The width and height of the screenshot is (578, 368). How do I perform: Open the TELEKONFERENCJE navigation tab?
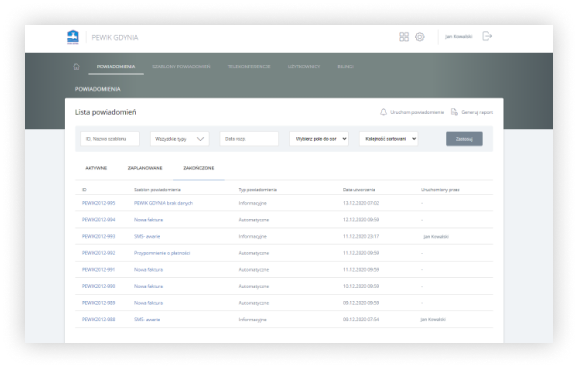pos(249,66)
